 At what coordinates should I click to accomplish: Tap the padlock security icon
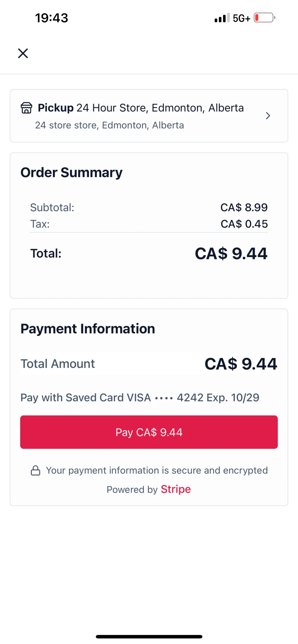pyautogui.click(x=35, y=470)
